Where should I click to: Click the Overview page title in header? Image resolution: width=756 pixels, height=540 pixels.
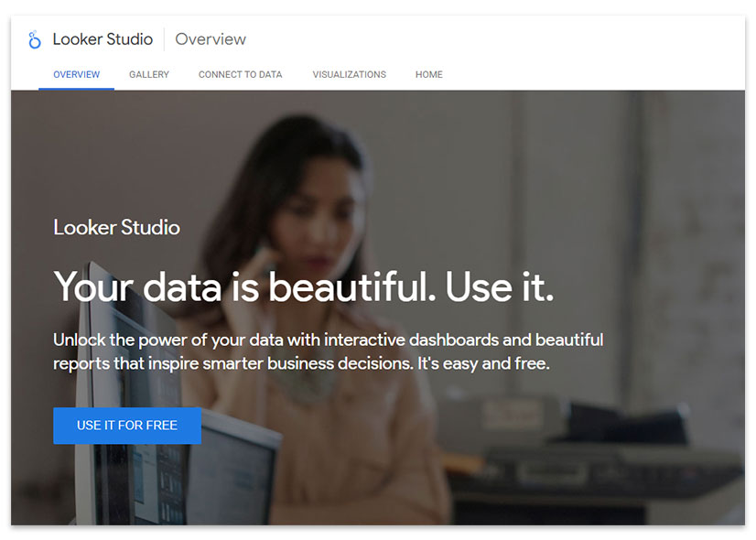(x=210, y=39)
